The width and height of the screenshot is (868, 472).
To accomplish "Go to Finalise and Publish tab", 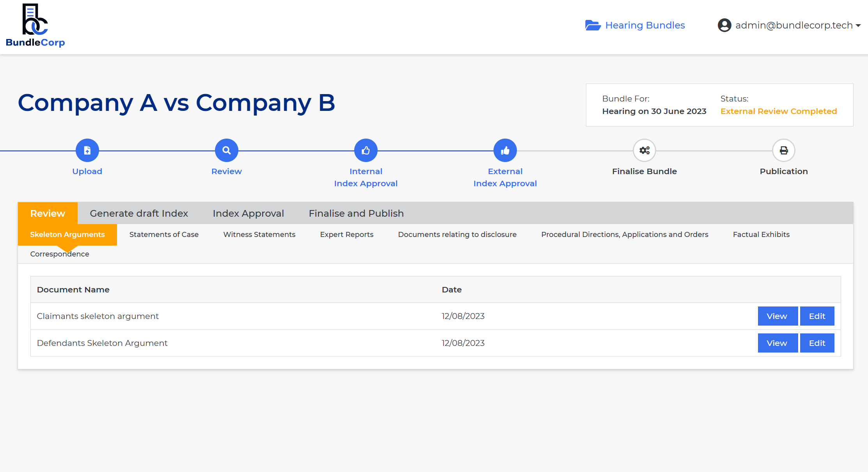I will (x=356, y=213).
